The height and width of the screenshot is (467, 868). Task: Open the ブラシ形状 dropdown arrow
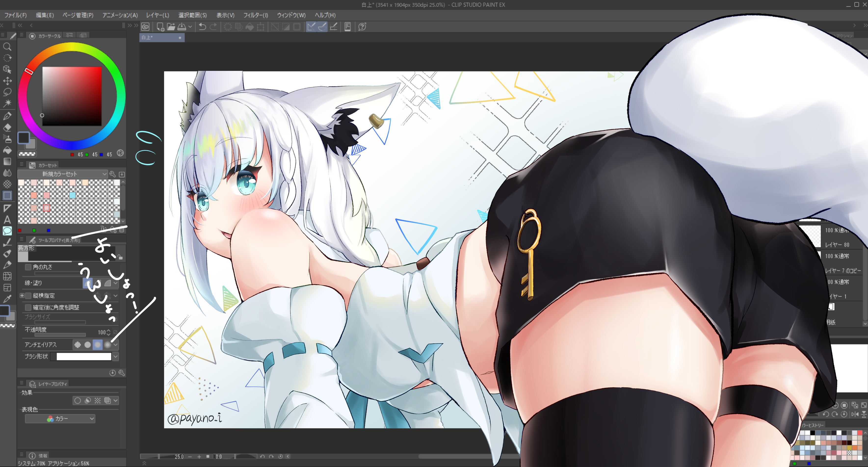(x=116, y=356)
